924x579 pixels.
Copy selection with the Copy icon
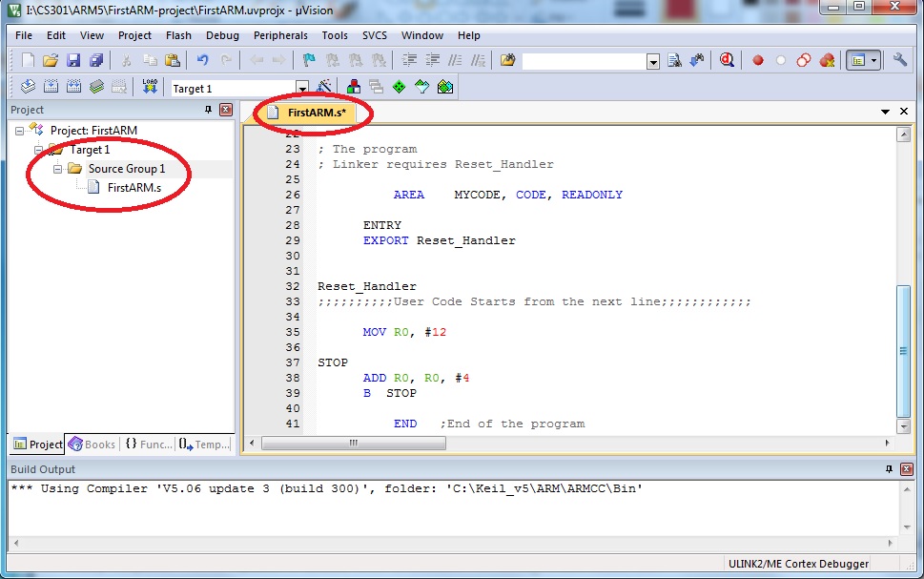pos(150,60)
